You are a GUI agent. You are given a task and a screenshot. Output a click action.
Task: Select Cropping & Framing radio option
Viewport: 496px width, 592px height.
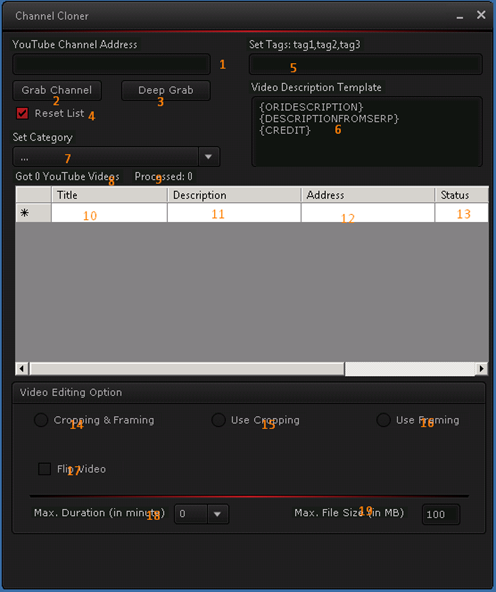pos(41,420)
